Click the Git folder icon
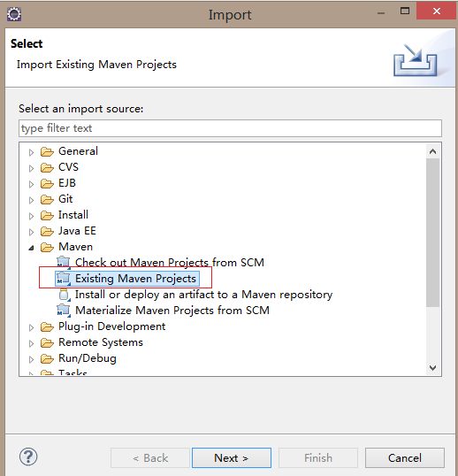The image size is (458, 476). point(47,199)
